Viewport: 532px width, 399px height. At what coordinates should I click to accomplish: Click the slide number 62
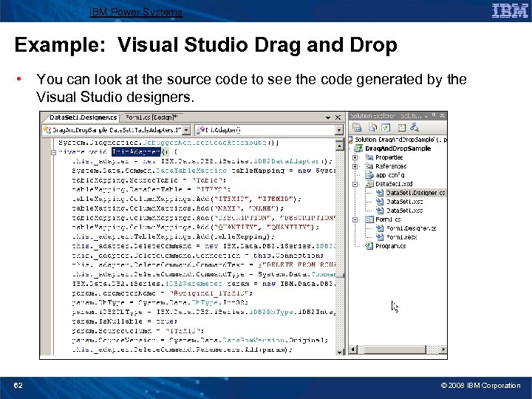[18, 386]
